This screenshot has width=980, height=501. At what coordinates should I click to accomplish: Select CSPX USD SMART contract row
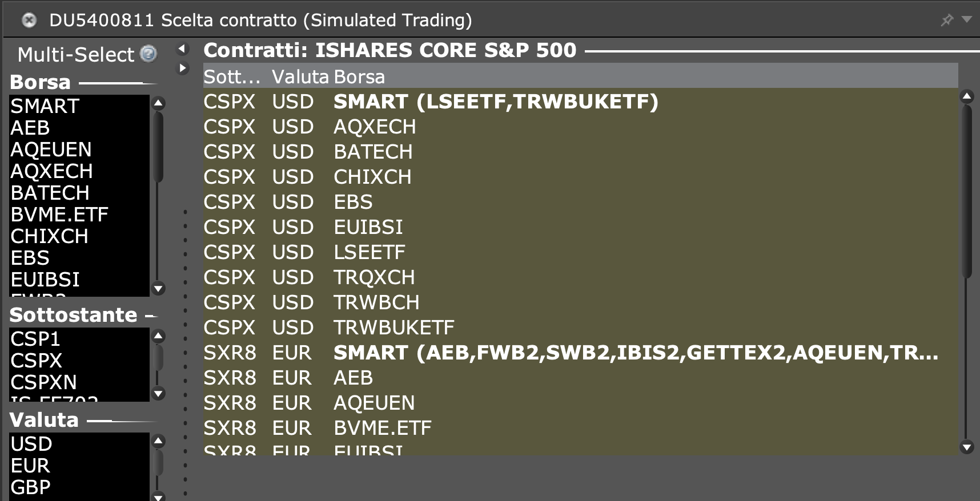[x=495, y=102]
